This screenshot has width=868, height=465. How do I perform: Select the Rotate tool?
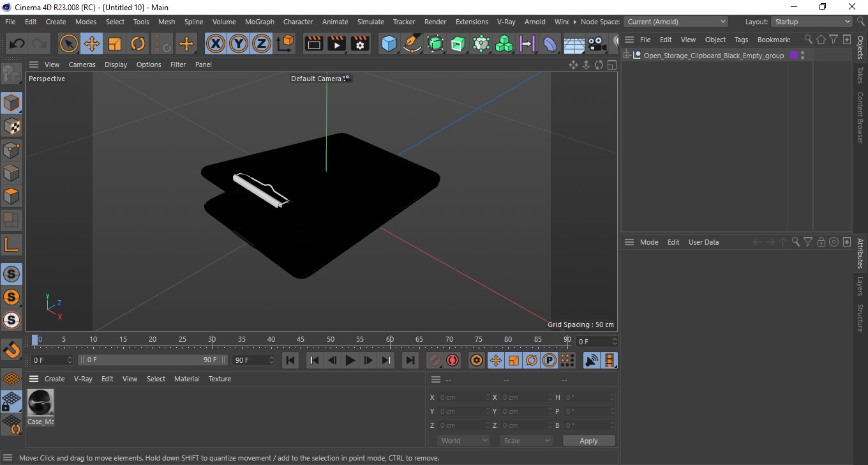138,44
